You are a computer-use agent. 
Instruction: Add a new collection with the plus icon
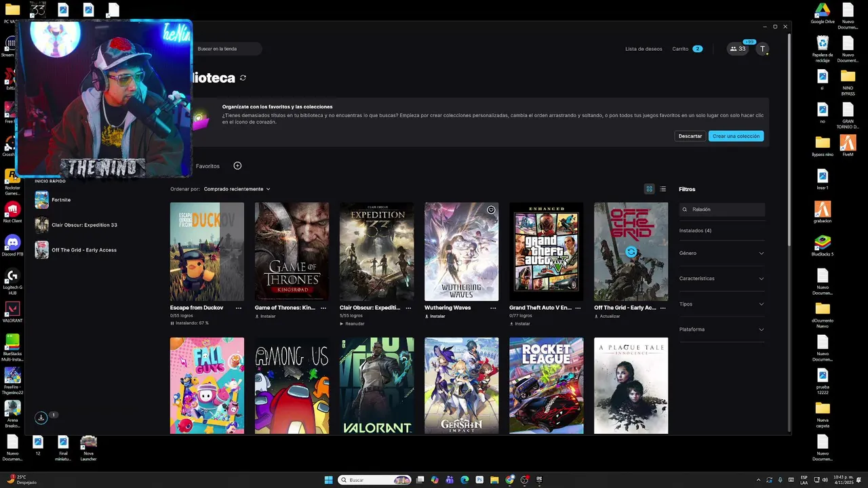237,166
